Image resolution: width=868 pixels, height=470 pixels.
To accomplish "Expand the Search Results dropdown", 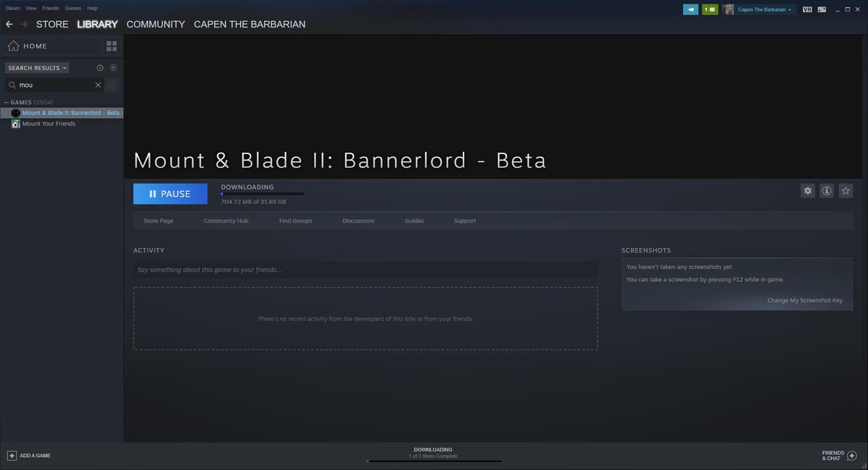I will click(37, 68).
